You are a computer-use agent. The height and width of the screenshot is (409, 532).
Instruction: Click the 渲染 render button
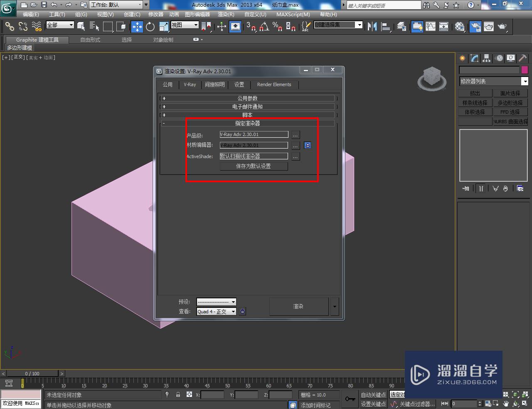[x=298, y=307]
